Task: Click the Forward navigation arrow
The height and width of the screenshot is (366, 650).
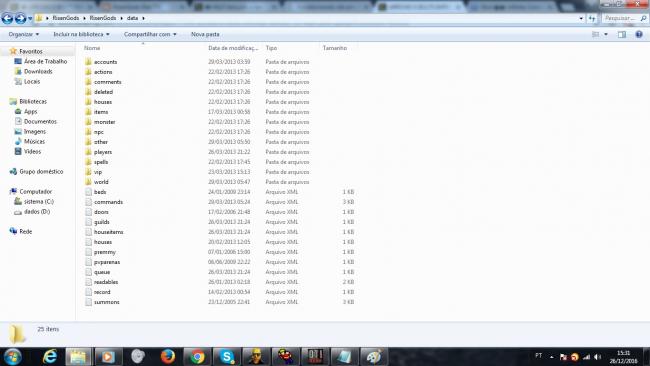Action: coord(20,18)
